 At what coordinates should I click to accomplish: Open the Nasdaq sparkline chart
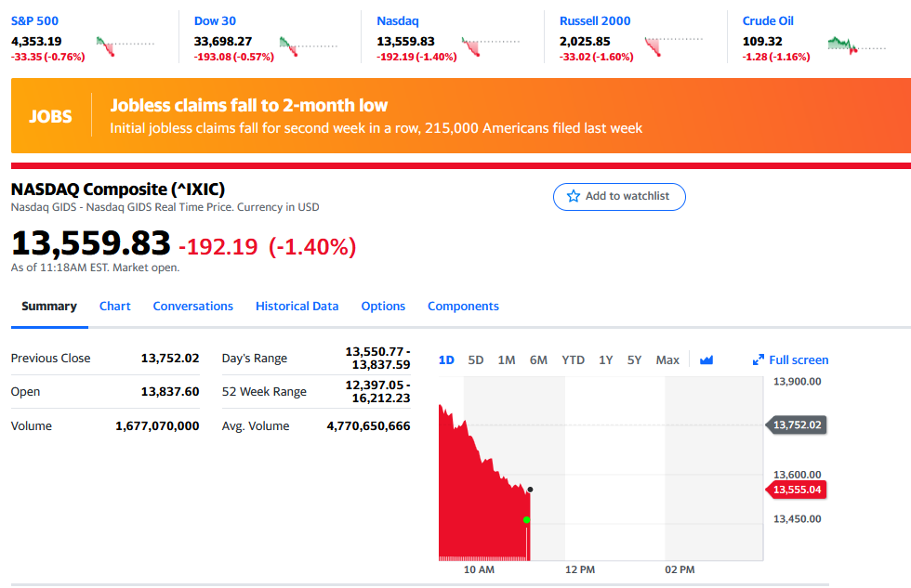491,46
